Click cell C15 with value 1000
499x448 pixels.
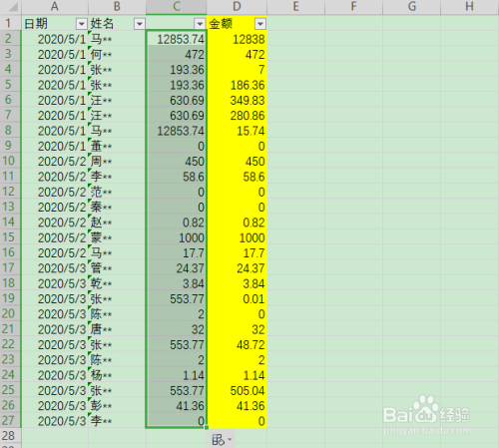click(177, 237)
